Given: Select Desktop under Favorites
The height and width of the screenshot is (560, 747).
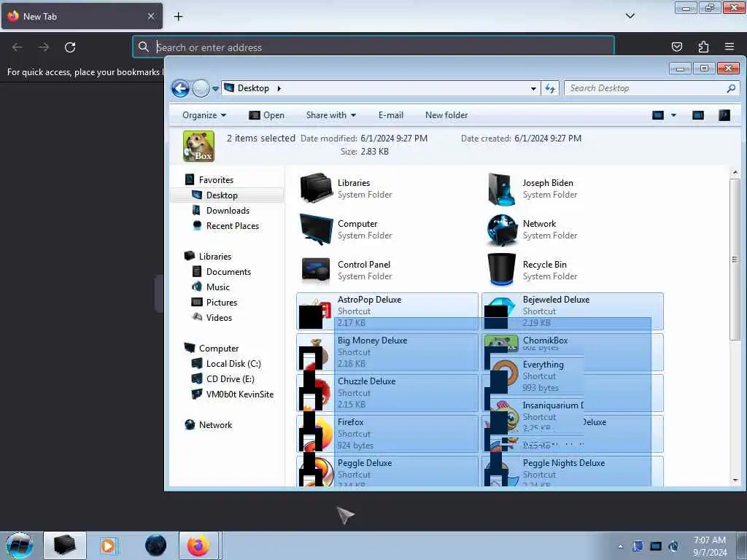Looking at the screenshot, I should point(222,195).
